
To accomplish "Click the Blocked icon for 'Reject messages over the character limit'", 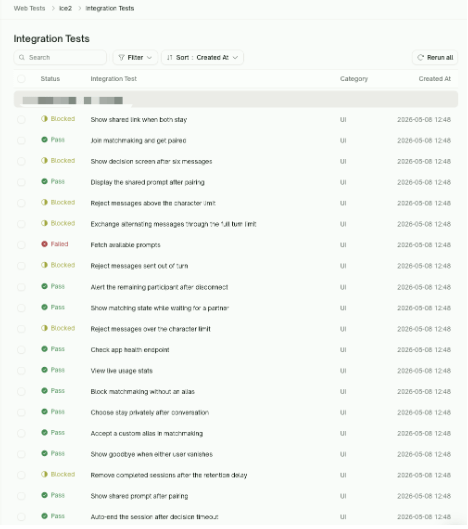I will pos(44,328).
